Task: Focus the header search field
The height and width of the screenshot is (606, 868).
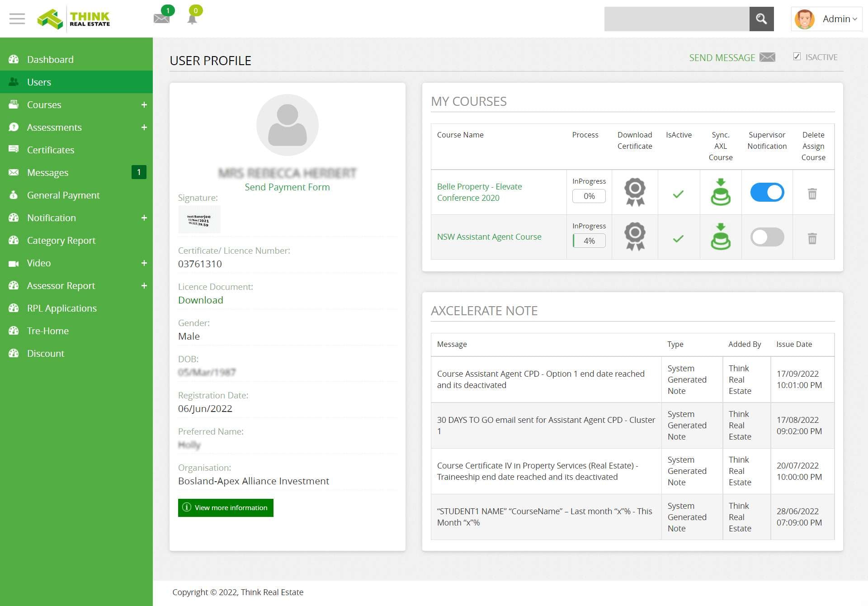Action: click(x=677, y=19)
